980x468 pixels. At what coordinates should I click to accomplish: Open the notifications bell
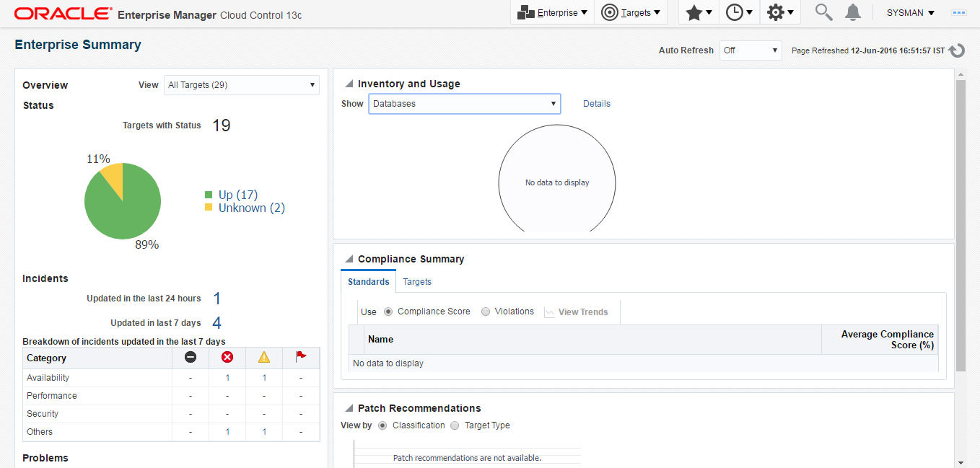click(853, 12)
